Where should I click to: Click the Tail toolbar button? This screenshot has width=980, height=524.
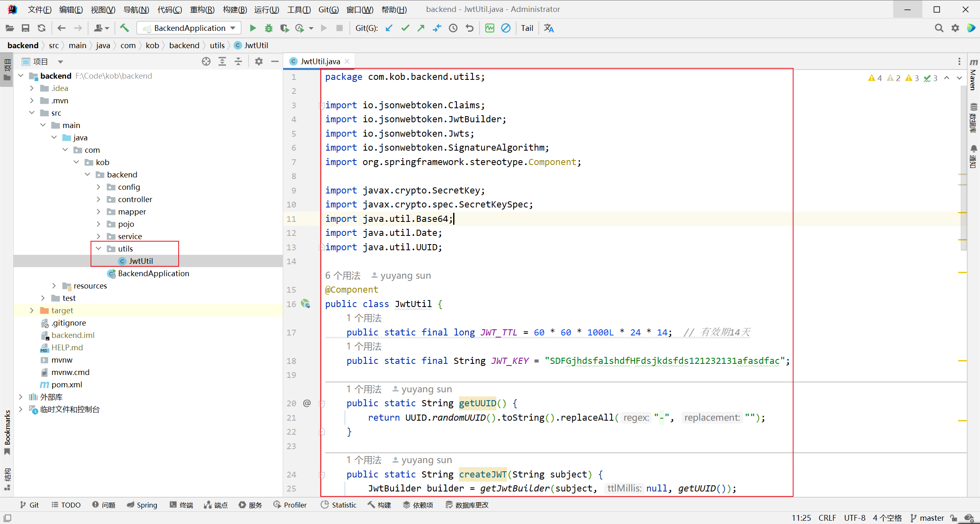coord(527,28)
